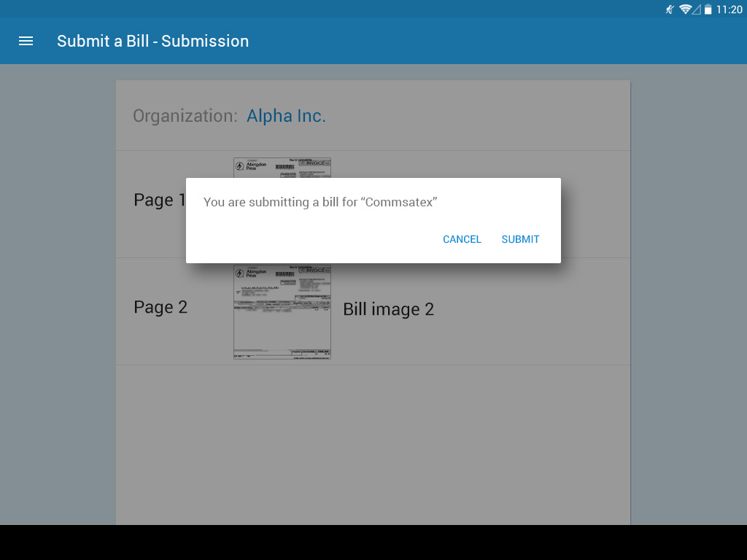Viewport: 747px width, 560px height.
Task: Tap the cellular signal status icon
Action: tap(696, 9)
